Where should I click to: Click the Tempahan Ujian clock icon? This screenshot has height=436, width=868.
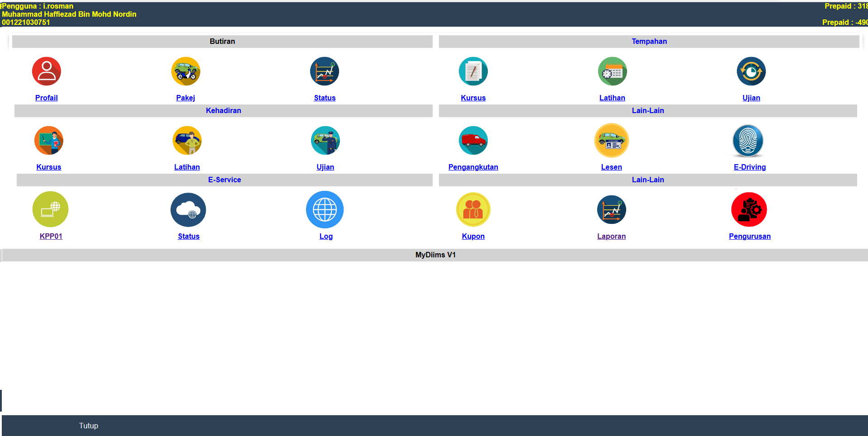(751, 71)
